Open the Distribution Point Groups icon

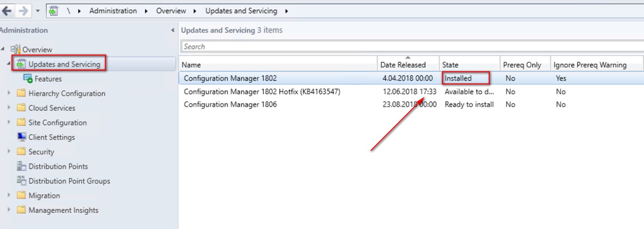tap(21, 181)
